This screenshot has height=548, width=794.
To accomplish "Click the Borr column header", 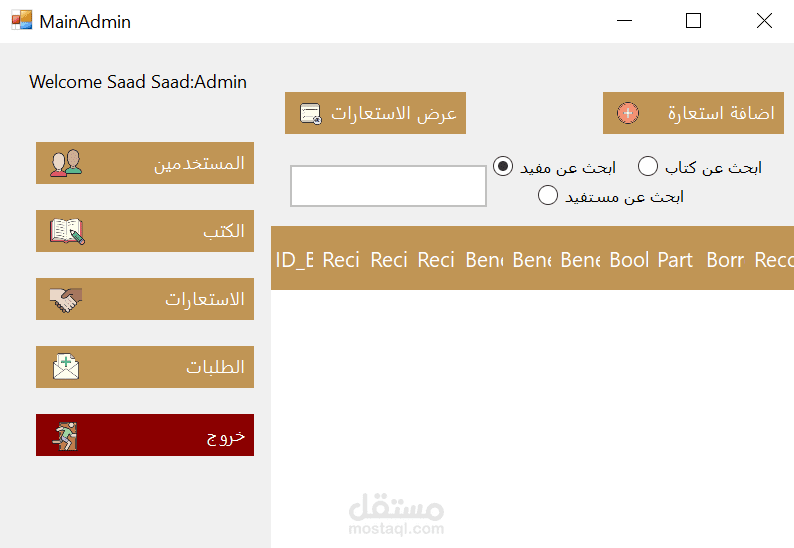I will tap(725, 260).
